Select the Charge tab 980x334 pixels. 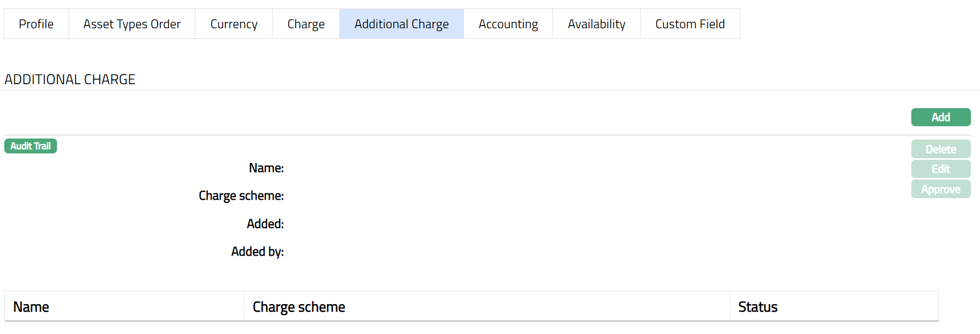[306, 24]
